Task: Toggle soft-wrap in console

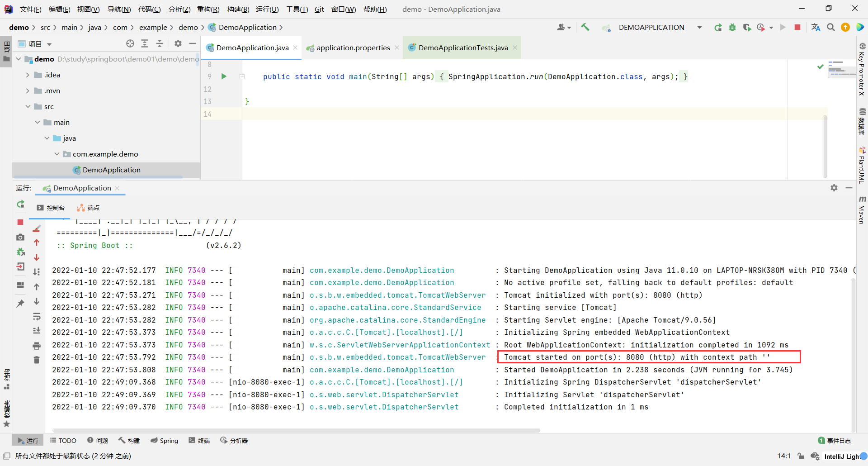Action: (x=37, y=316)
